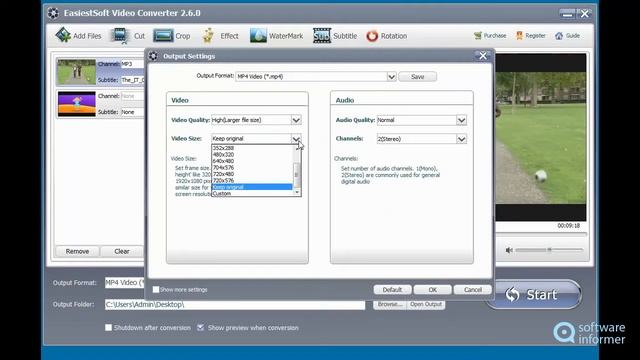
Task: Expand the Video Quality dropdown
Action: (x=296, y=120)
